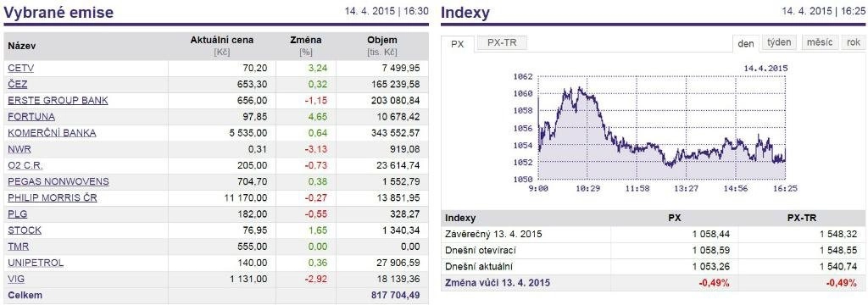
Task: Show the weekly 'týden' chart
Action: 780,42
